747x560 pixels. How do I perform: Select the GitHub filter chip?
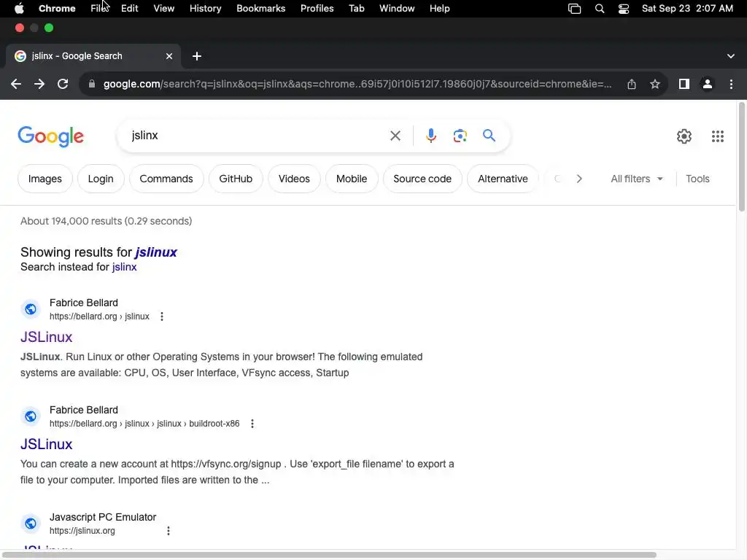[236, 179]
